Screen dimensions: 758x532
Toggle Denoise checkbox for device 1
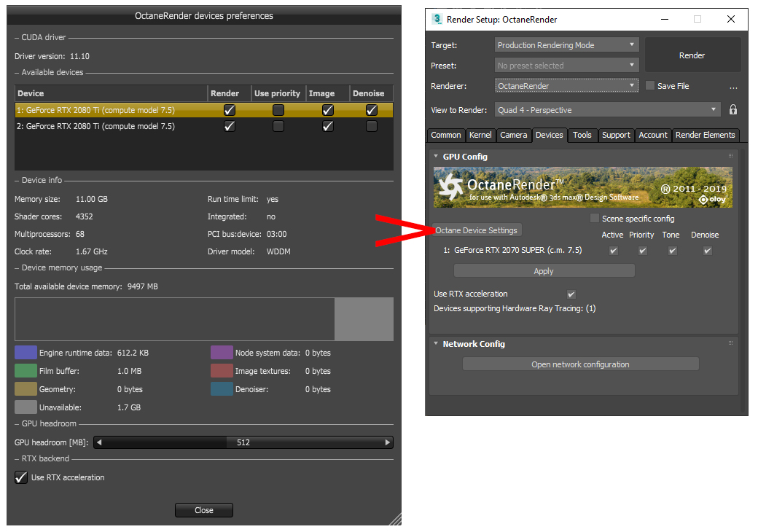coord(371,110)
